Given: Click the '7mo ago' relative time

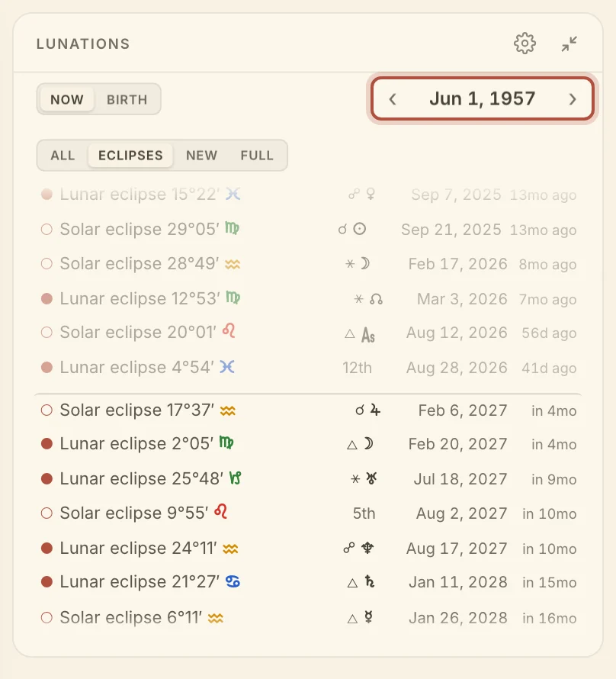Looking at the screenshot, I should [547, 299].
